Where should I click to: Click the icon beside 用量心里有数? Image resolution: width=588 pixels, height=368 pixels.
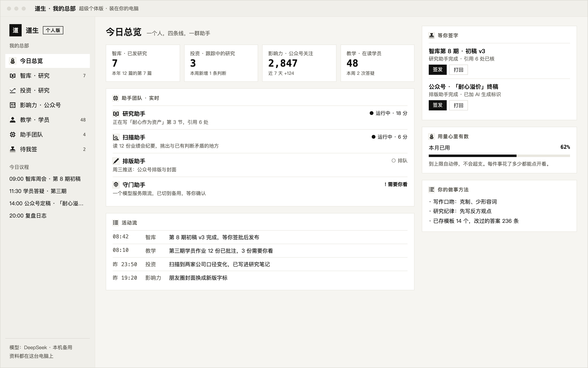(432, 137)
